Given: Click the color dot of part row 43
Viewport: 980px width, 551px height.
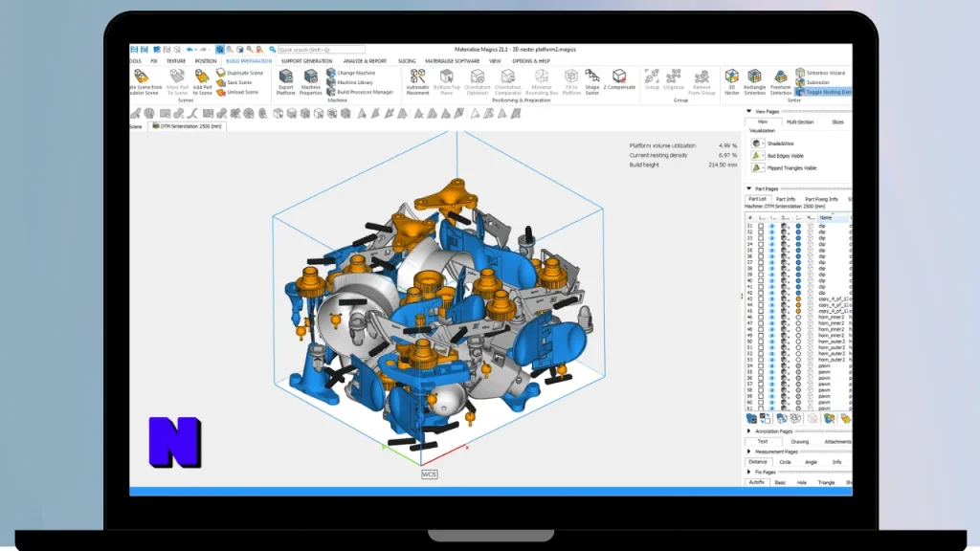Looking at the screenshot, I should click(x=798, y=299).
